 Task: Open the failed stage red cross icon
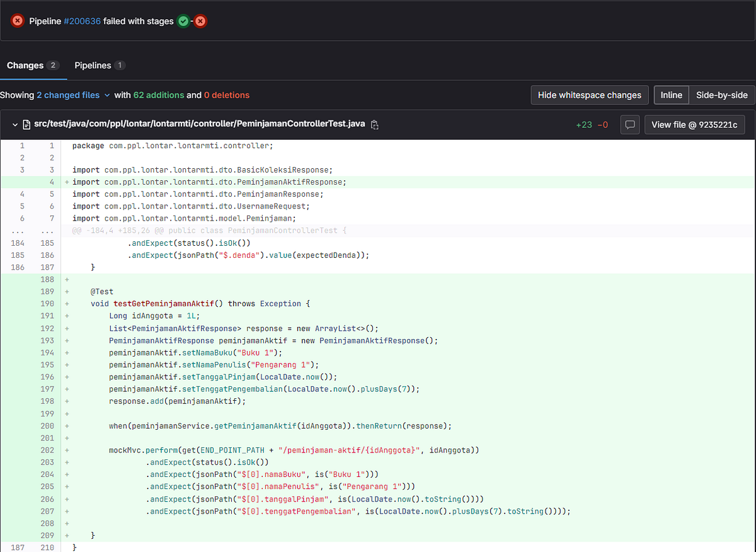click(x=200, y=21)
